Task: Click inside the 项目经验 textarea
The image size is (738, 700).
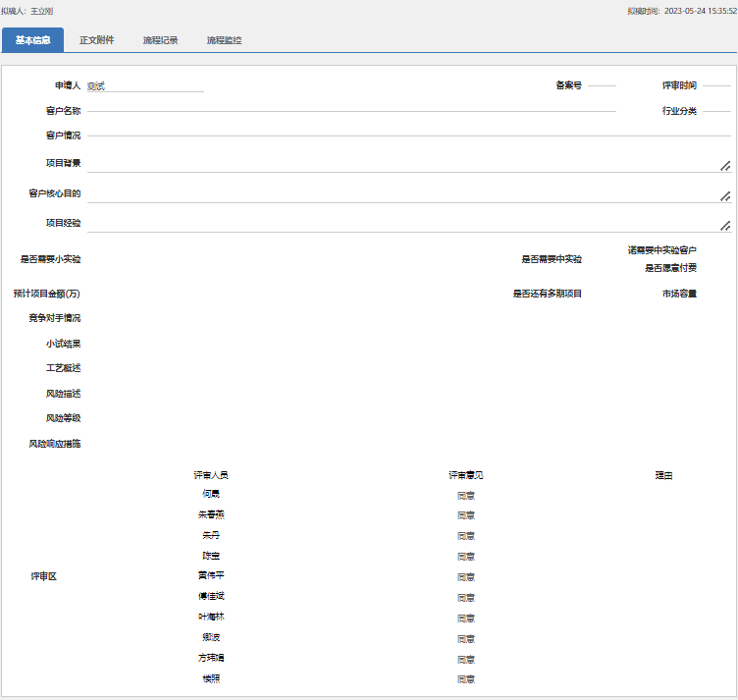Action: pyautogui.click(x=409, y=223)
